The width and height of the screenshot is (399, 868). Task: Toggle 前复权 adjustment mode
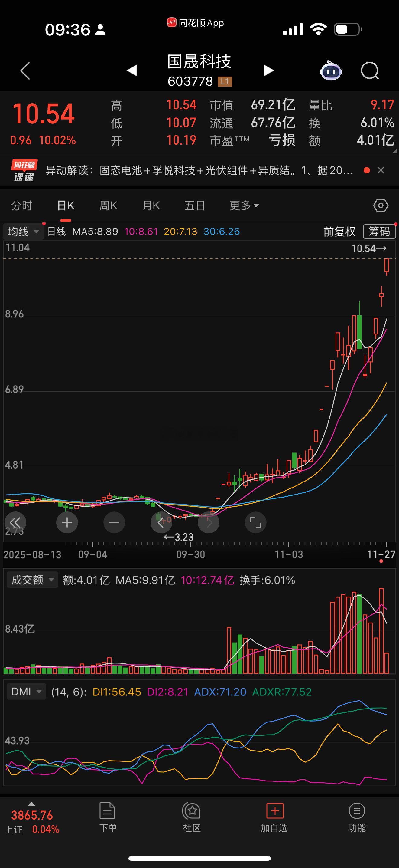(x=339, y=232)
